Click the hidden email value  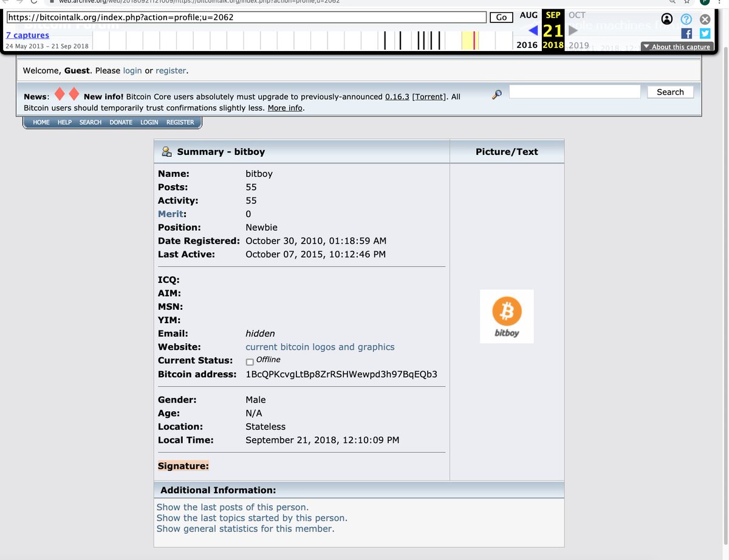pos(260,333)
